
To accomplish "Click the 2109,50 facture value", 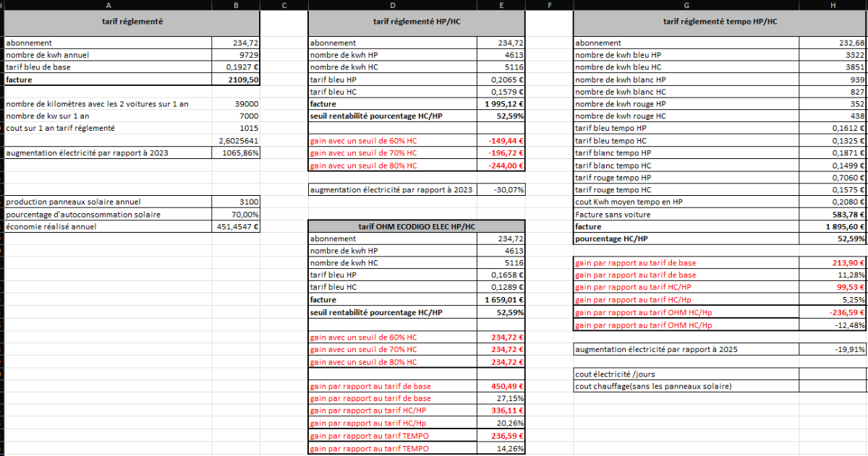I will (237, 79).
